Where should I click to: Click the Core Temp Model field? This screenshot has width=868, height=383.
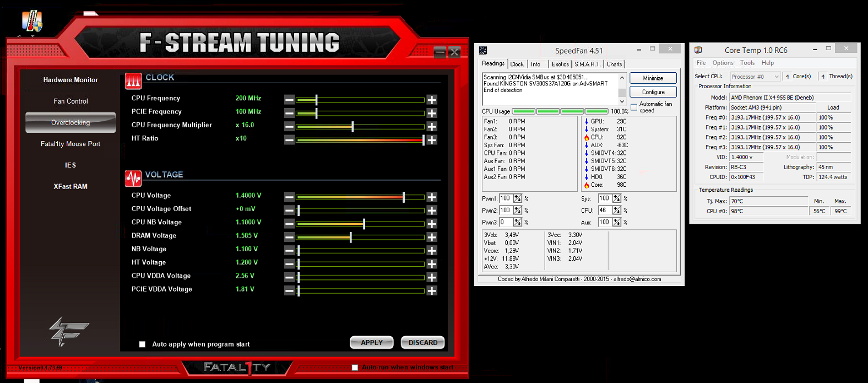(x=790, y=98)
